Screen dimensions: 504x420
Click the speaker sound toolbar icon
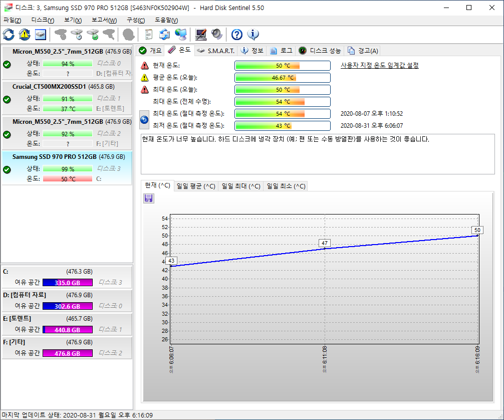click(217, 35)
